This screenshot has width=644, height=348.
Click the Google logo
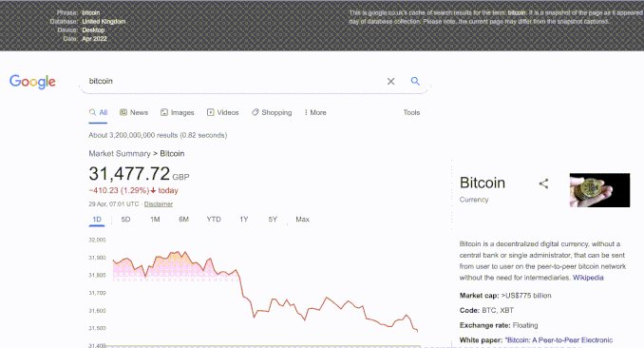32,82
